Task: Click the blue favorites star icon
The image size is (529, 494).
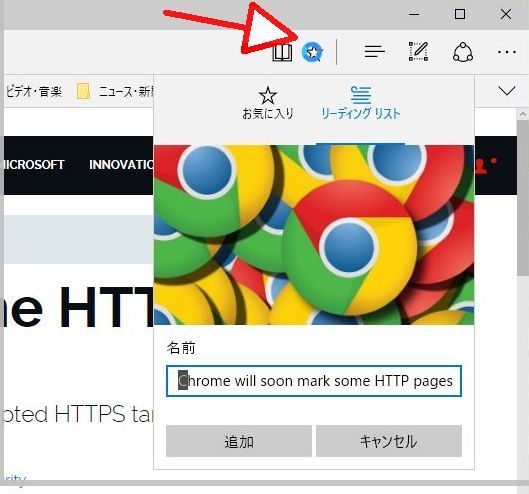Action: pos(312,52)
